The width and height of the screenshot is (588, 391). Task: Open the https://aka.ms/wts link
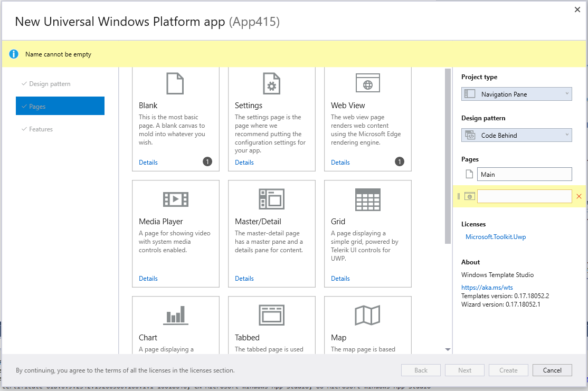click(x=487, y=288)
